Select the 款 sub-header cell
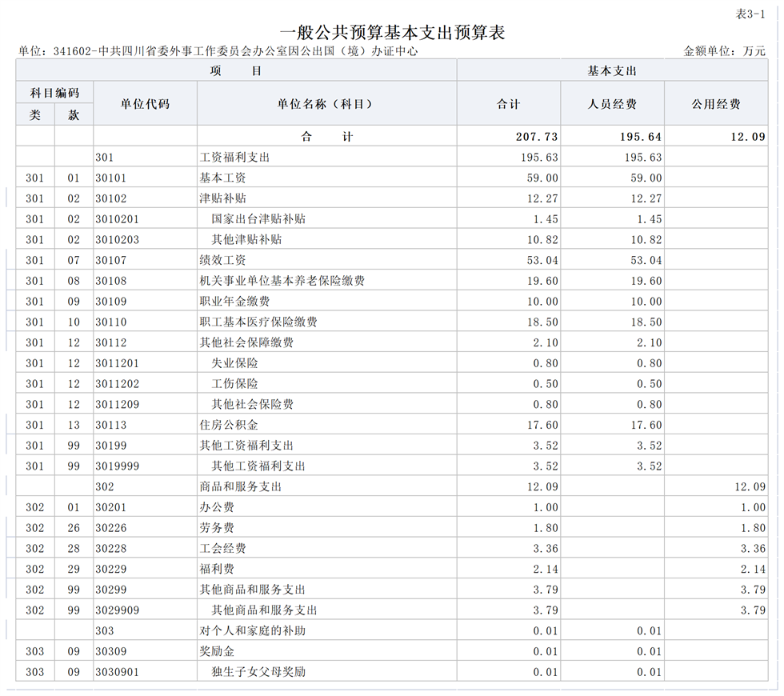The width and height of the screenshot is (784, 696). coord(74,114)
